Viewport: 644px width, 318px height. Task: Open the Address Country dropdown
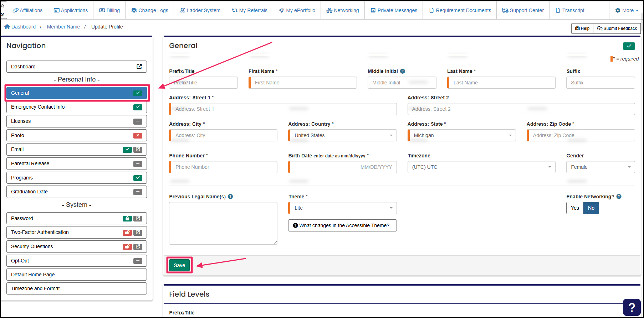(342, 135)
